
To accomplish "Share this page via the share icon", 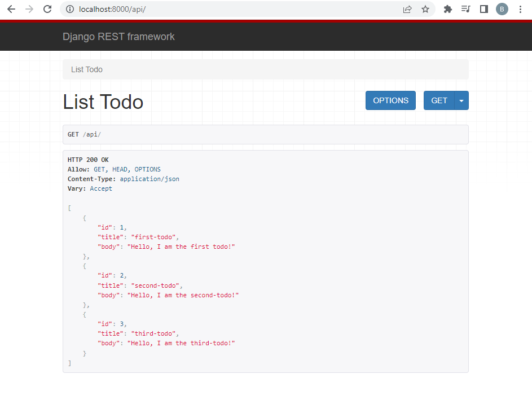I will 407,9.
